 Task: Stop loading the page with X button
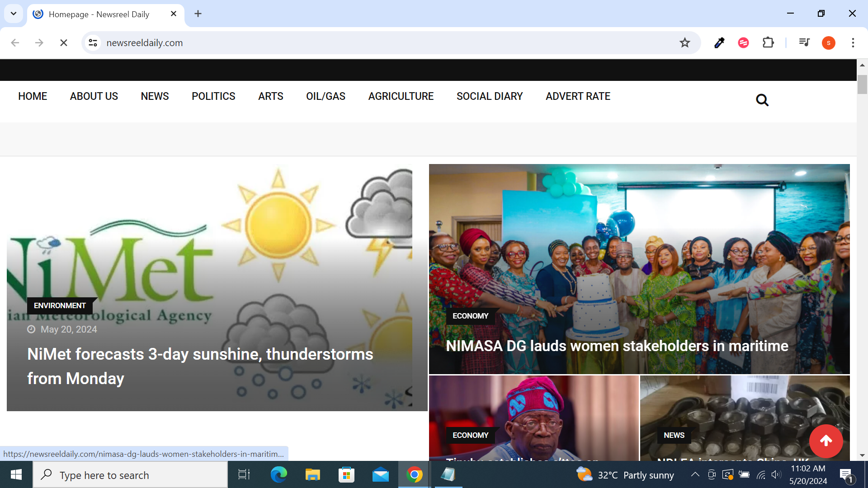point(64,43)
